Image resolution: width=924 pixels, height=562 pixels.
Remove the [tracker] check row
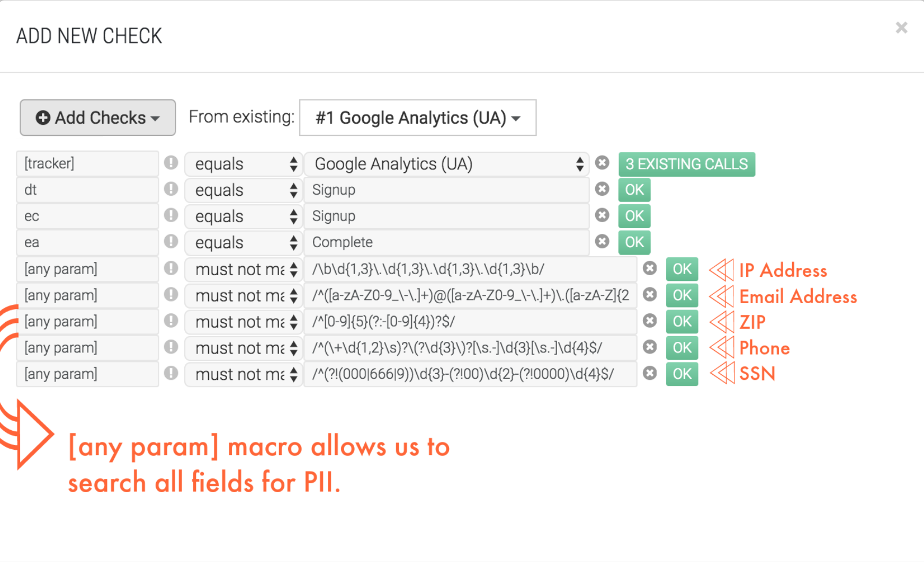click(x=602, y=163)
